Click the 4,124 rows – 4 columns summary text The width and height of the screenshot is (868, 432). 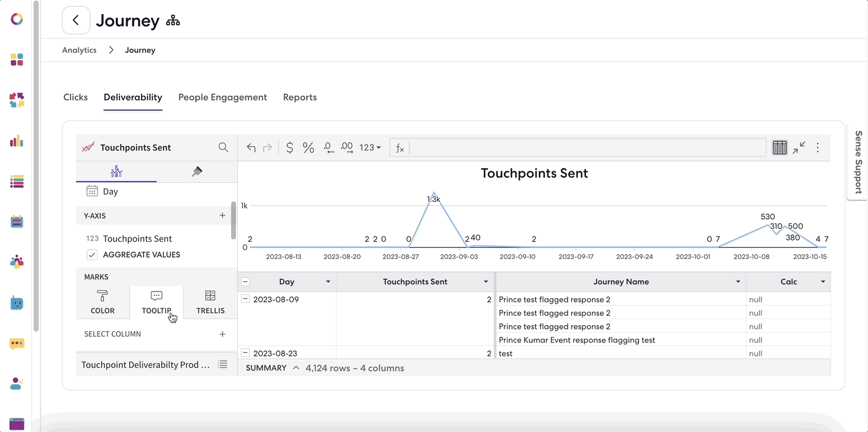(x=355, y=368)
